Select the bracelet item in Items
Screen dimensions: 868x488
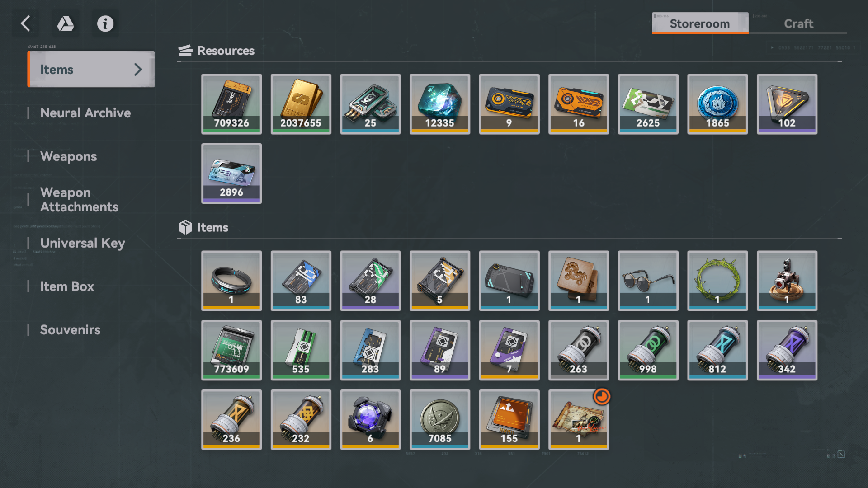tap(231, 281)
